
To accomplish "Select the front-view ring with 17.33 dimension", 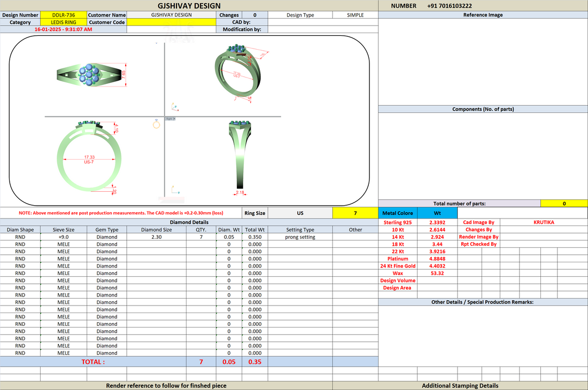I will tap(89, 156).
